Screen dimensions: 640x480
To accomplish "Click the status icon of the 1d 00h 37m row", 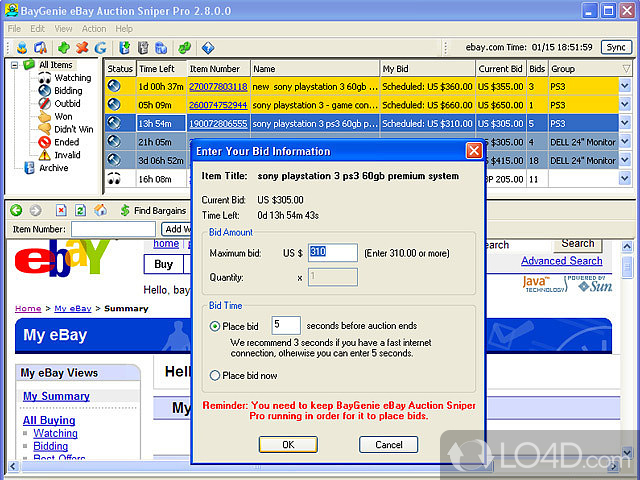I will 114,86.
